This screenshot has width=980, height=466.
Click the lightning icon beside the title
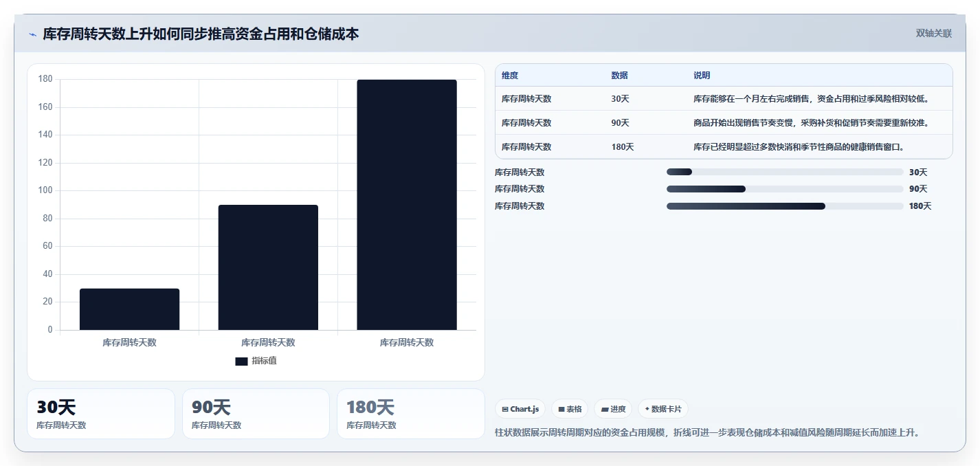coord(32,34)
